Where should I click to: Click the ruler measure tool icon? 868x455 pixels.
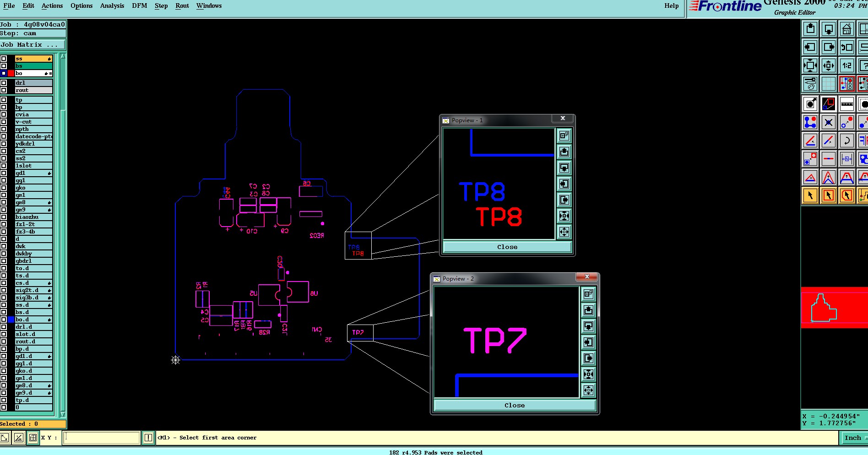pos(847,104)
